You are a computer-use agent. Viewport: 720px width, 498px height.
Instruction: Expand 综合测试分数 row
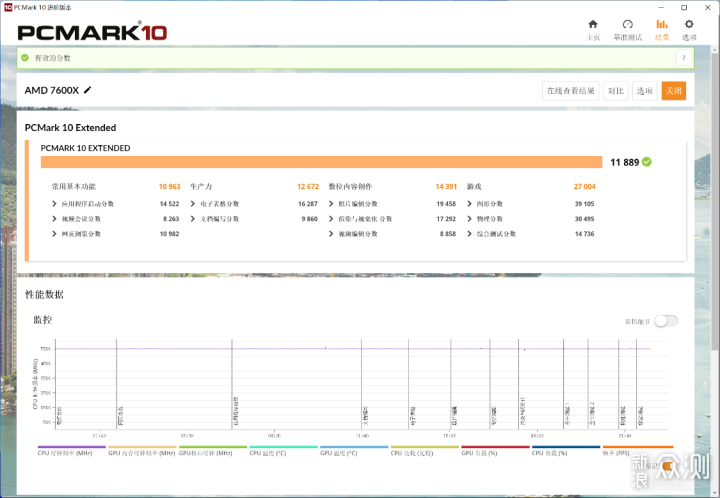(469, 234)
